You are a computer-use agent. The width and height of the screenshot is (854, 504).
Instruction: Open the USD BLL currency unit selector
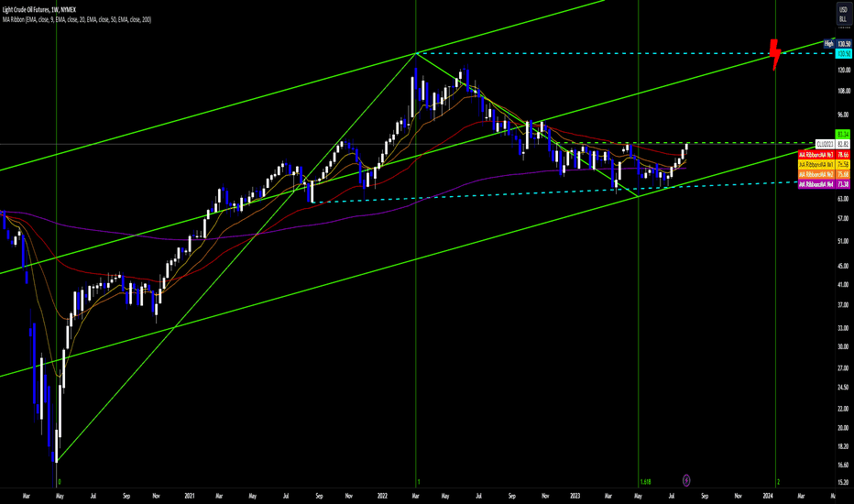[x=843, y=15]
